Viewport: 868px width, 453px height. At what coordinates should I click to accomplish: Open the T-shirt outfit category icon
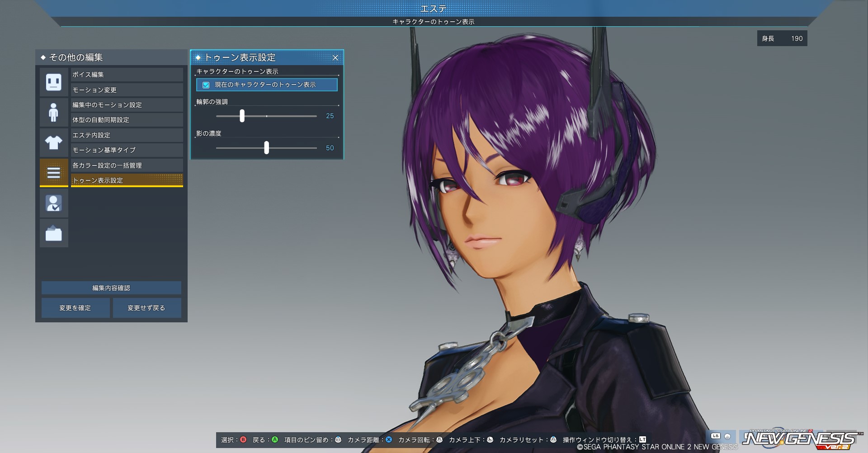[x=54, y=142]
